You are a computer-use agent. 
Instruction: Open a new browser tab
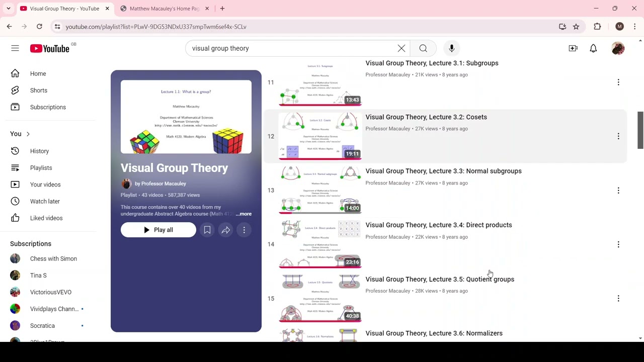[222, 9]
